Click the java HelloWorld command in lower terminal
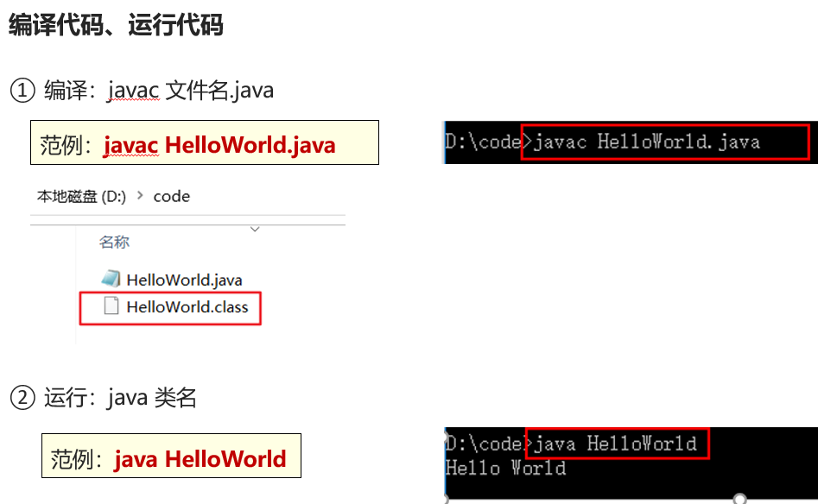The height and width of the screenshot is (504, 818). [x=616, y=444]
